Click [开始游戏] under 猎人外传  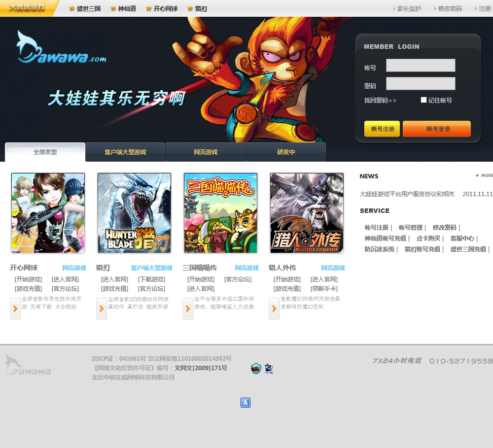pyautogui.click(x=287, y=279)
